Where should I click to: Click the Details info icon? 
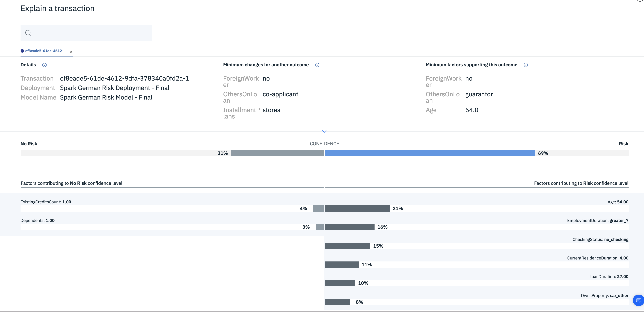[44, 65]
